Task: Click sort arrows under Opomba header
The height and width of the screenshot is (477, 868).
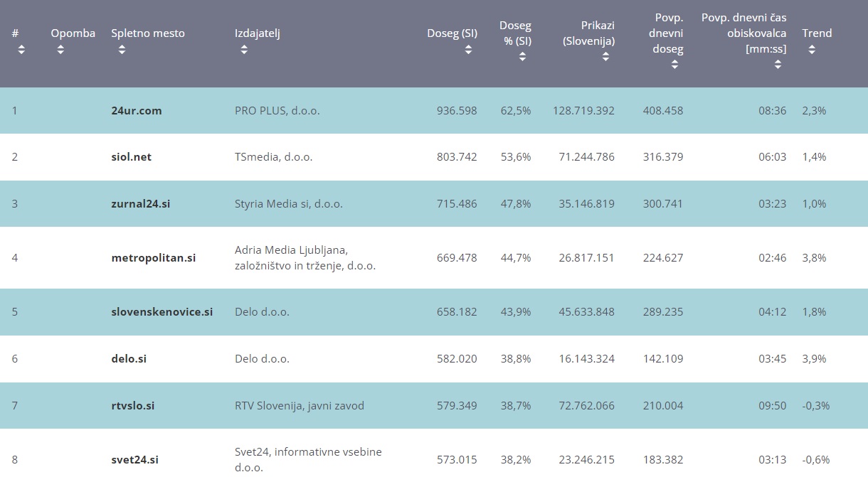Action: (60, 50)
